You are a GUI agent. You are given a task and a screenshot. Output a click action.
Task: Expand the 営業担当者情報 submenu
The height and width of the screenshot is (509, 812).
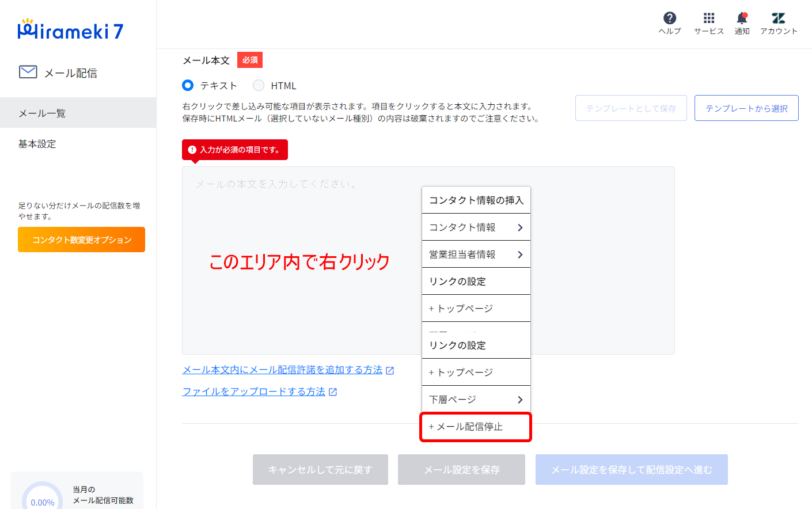click(476, 254)
